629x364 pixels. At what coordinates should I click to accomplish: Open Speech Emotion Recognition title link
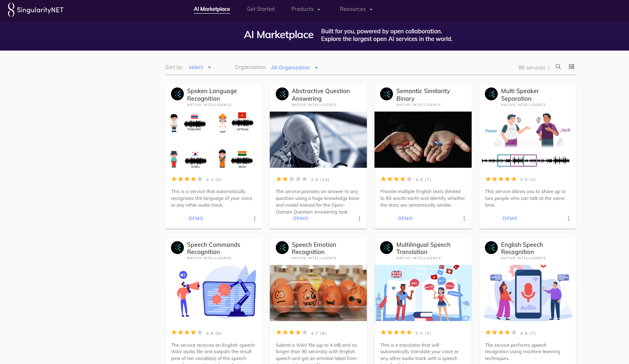coord(314,248)
